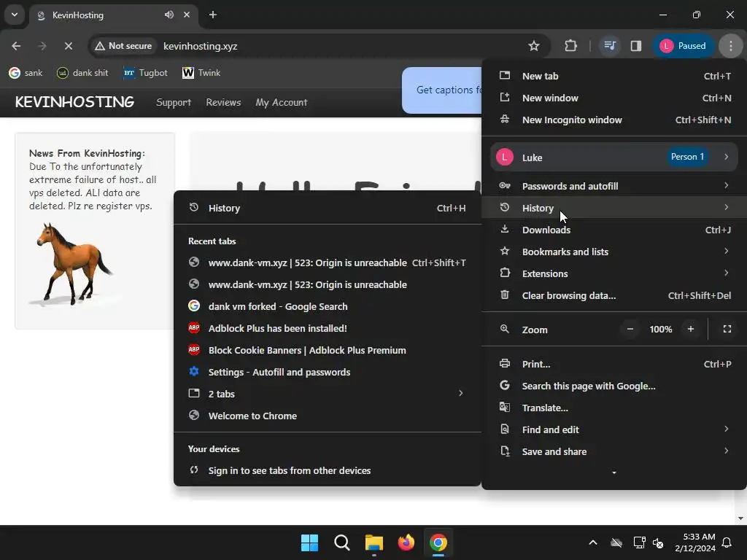Image resolution: width=747 pixels, height=560 pixels.
Task: Click the Paused profile button
Action: [683, 46]
